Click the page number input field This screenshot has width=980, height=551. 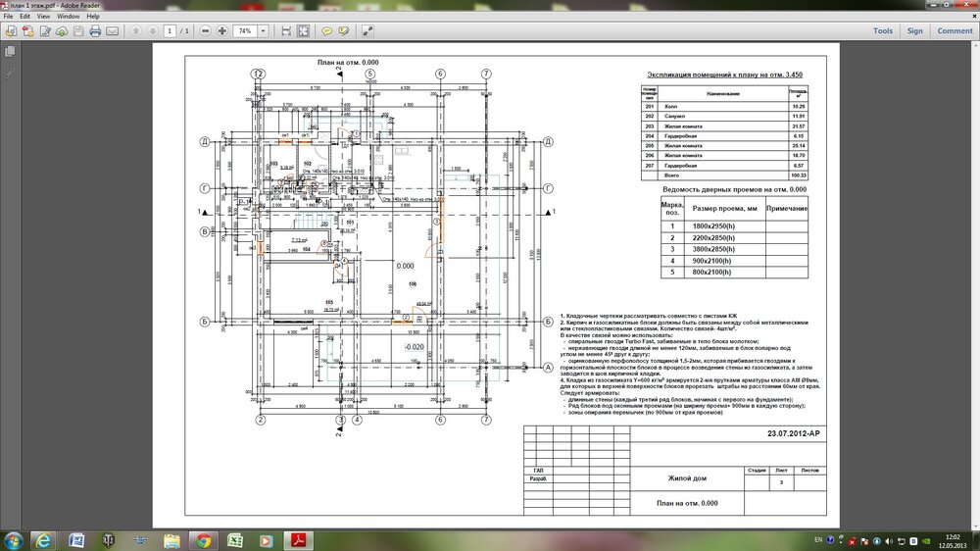click(171, 31)
